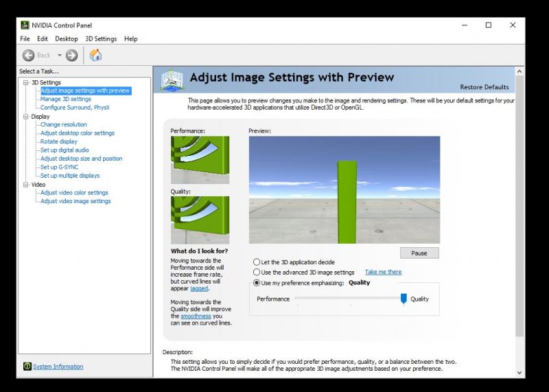This screenshot has width=549, height=392.
Task: Click the Video tree label
Action: coord(38,185)
